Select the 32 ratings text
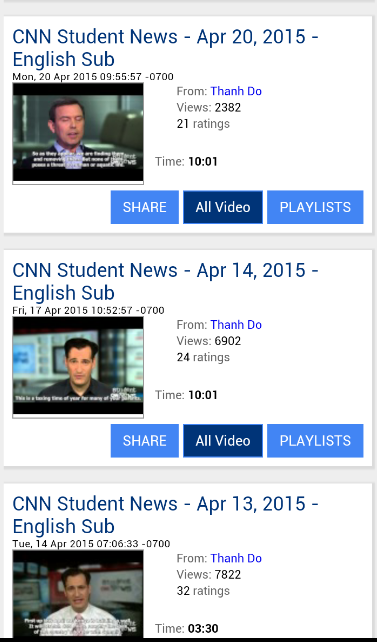377x642 pixels. pyautogui.click(x=203, y=591)
